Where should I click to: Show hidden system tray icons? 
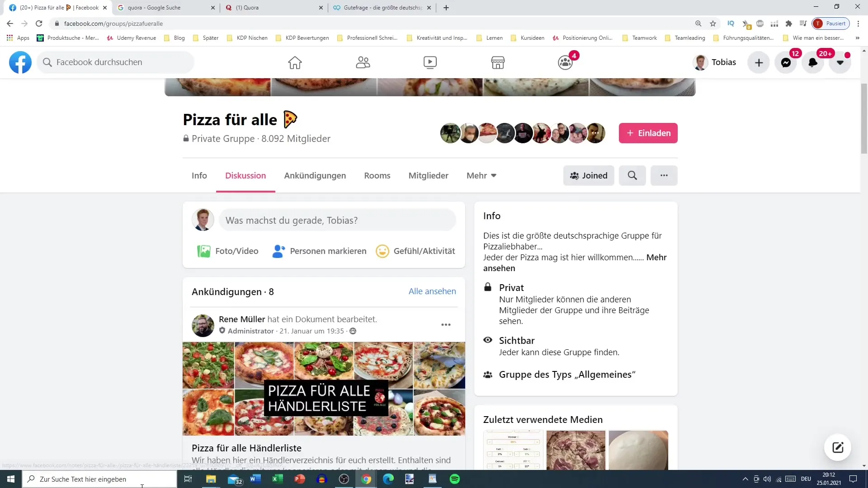click(745, 479)
